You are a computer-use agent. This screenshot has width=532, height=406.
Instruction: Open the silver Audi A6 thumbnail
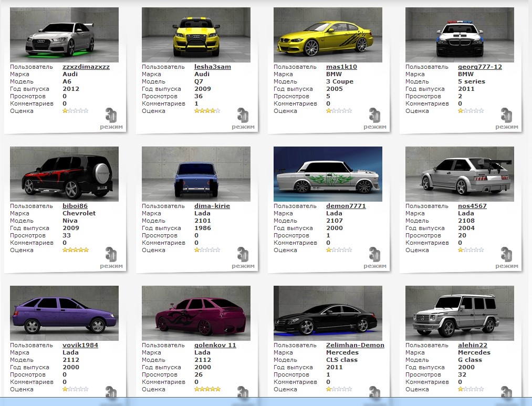tap(65, 35)
